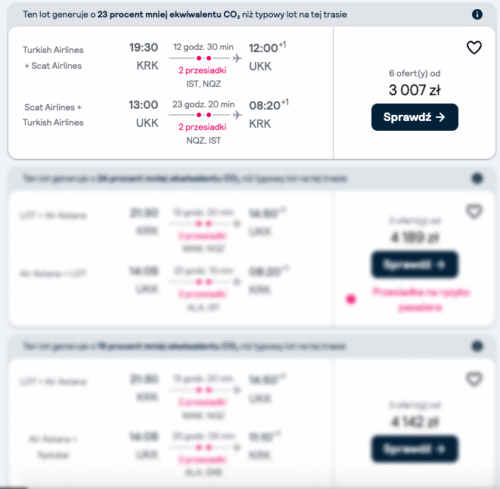Click the Sprawdź button for 3 007 zł
The width and height of the screenshot is (500, 489).
click(x=415, y=117)
